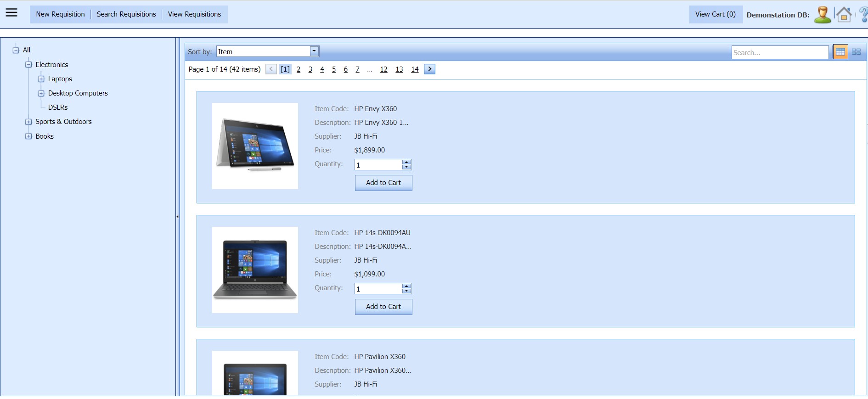Jump to last page 14
This screenshot has height=399, width=868.
point(415,69)
